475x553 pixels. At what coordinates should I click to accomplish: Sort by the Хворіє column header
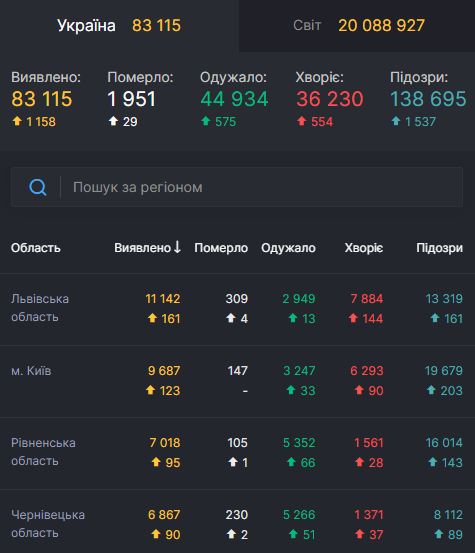[364, 248]
